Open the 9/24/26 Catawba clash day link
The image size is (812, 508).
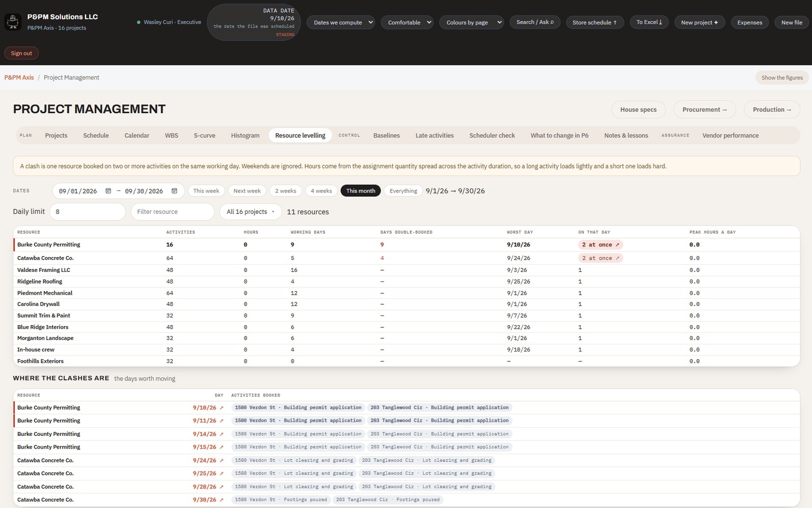[x=208, y=460]
